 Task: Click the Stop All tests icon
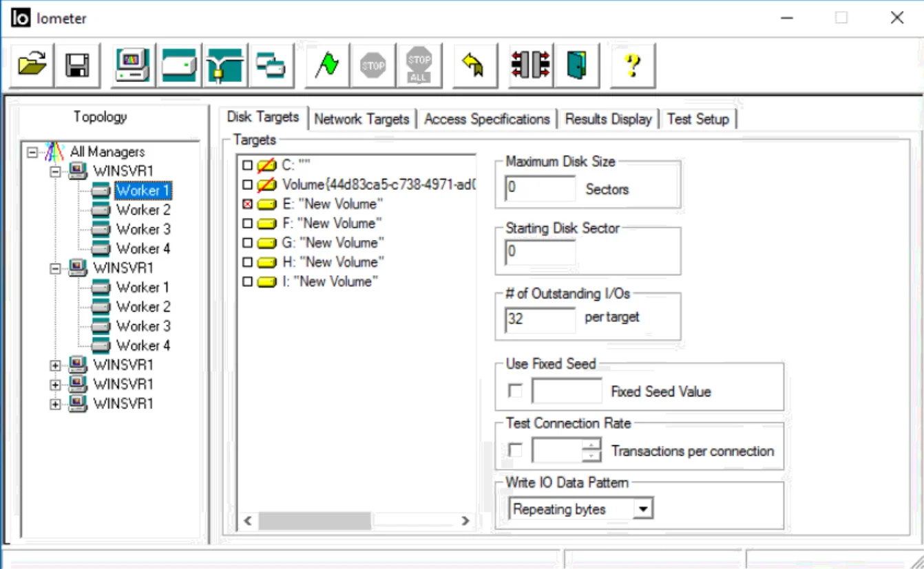click(x=419, y=65)
